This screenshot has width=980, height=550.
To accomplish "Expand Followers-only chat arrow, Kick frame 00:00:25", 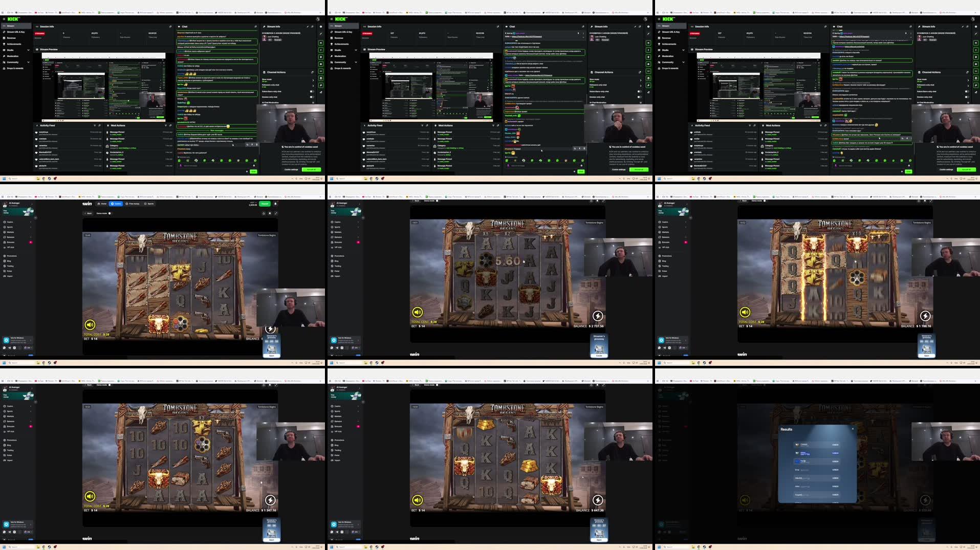I will click(313, 86).
